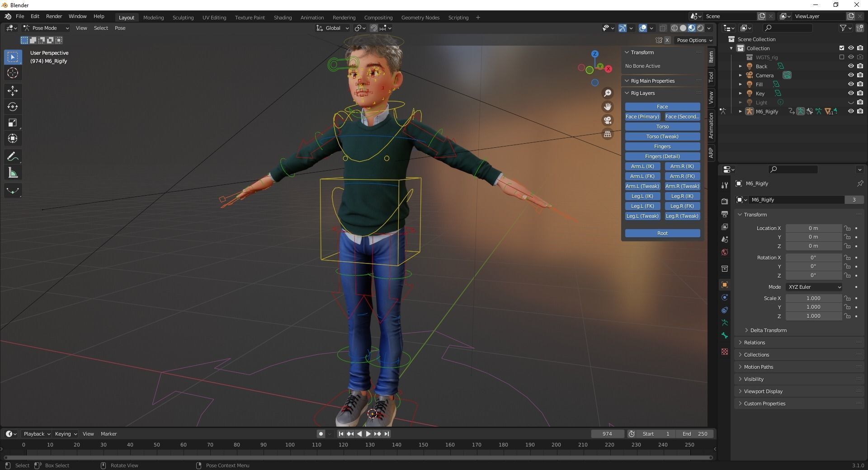
Task: Open the Object Data armature tab
Action: [x=725, y=323]
